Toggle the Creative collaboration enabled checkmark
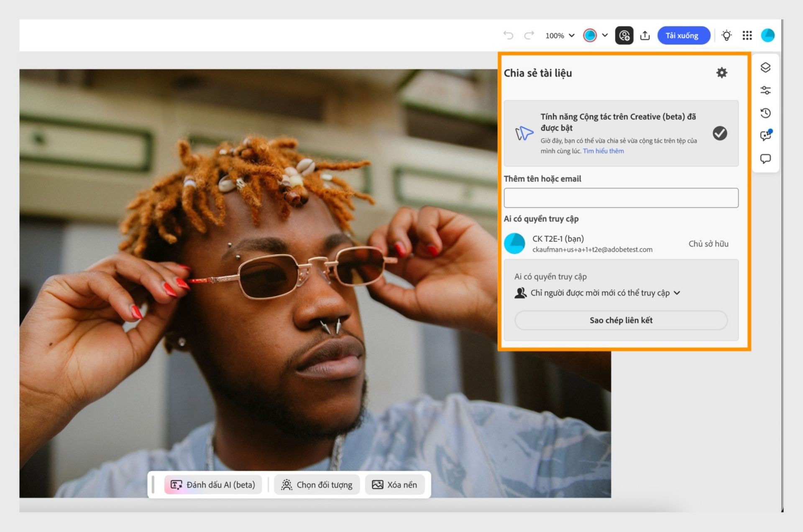This screenshot has height=532, width=803. [720, 133]
